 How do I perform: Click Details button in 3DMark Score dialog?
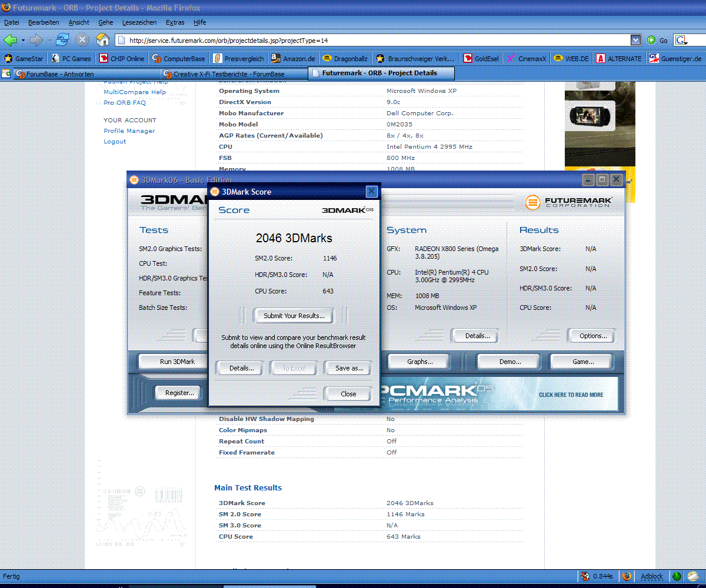click(x=241, y=368)
